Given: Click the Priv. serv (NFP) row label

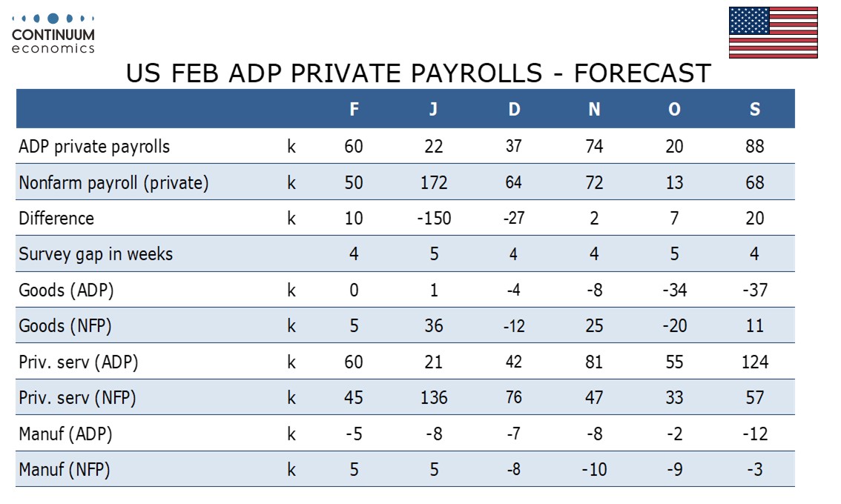Looking at the screenshot, I should pyautogui.click(x=78, y=398).
